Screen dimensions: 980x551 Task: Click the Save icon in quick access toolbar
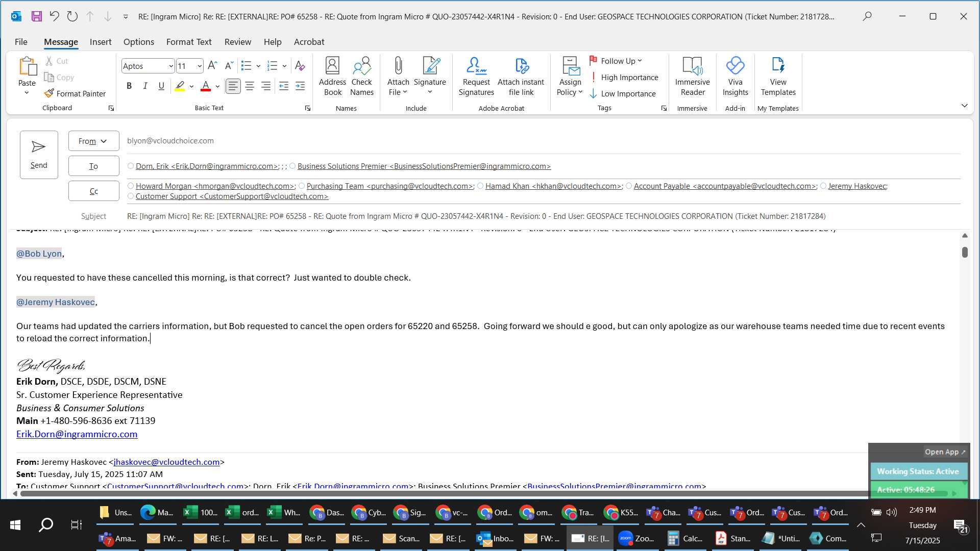(x=37, y=16)
